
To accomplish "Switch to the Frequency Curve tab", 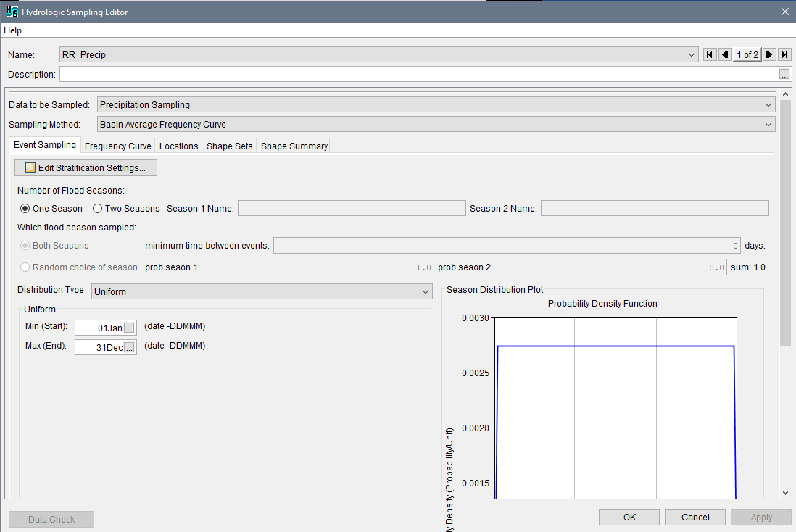I will (x=117, y=145).
